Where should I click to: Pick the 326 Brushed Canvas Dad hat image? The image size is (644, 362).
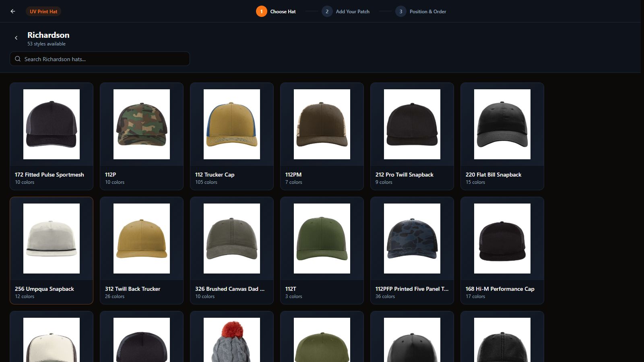pyautogui.click(x=232, y=239)
